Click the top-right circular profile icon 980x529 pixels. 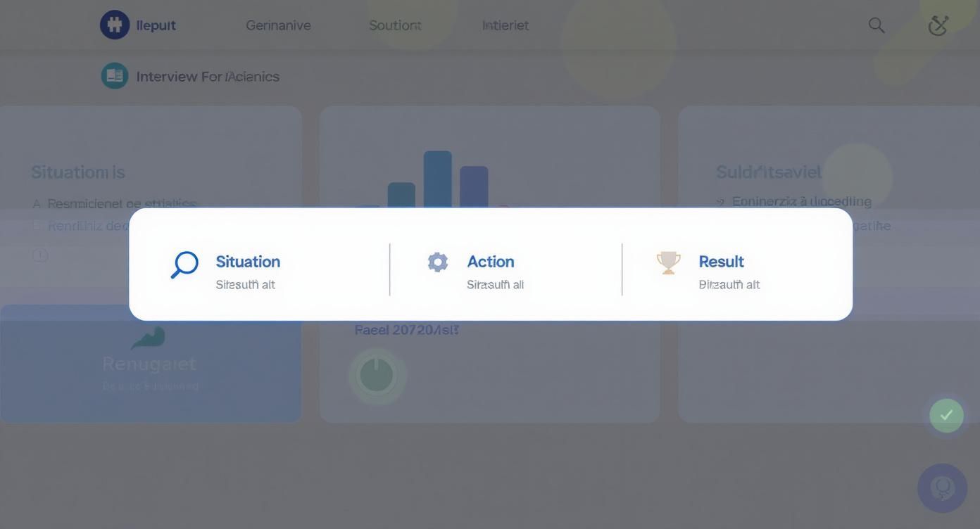[x=938, y=25]
